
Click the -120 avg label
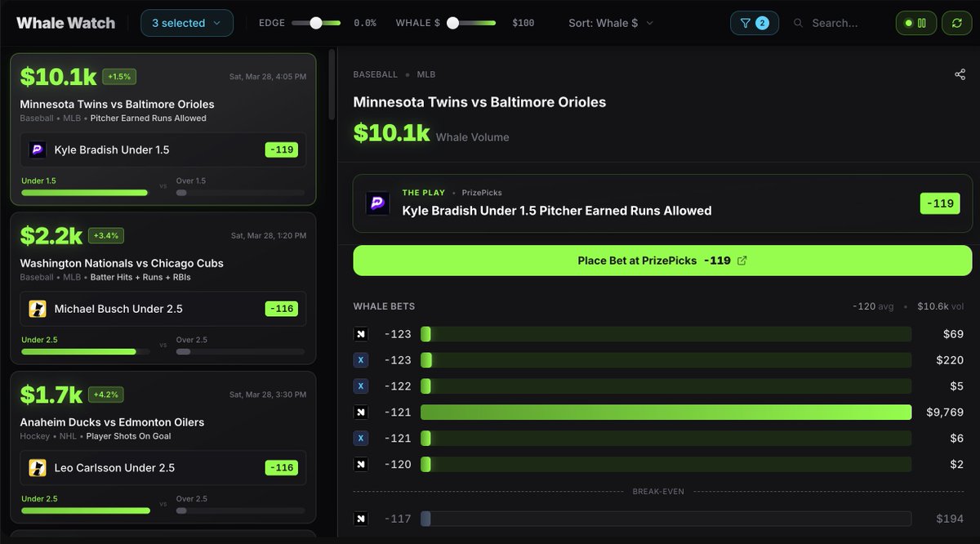click(873, 306)
